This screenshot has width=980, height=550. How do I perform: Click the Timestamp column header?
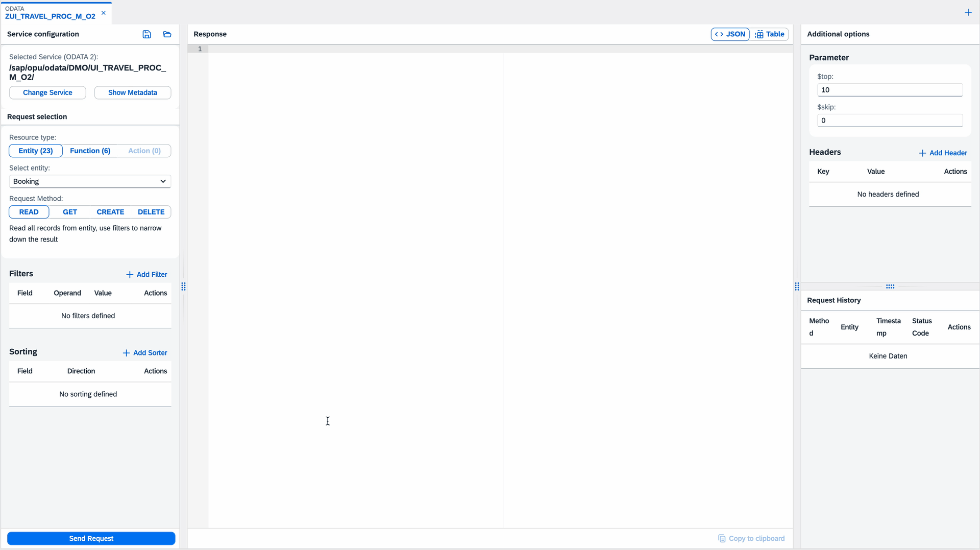click(889, 327)
